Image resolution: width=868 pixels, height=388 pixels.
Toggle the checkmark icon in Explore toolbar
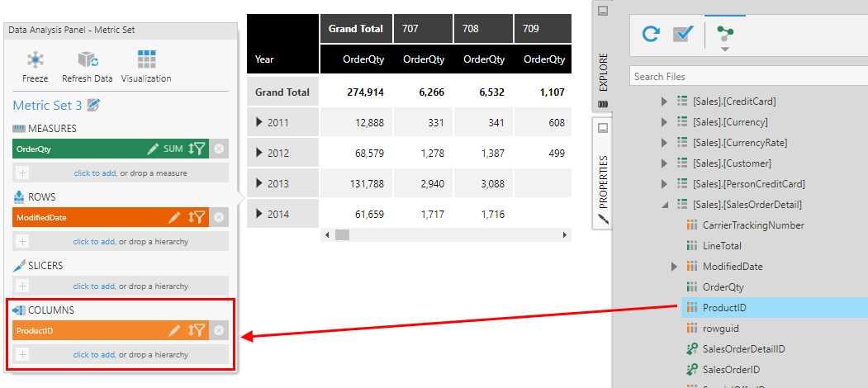(x=682, y=34)
